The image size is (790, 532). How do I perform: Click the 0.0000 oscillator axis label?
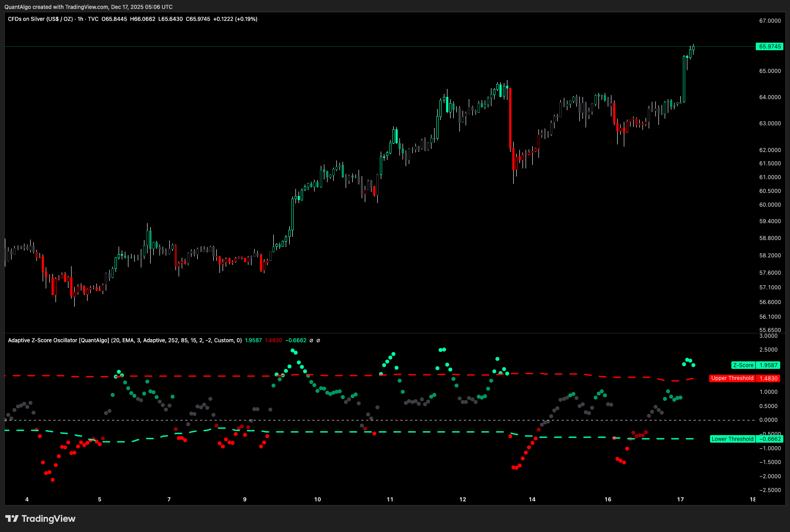769,420
